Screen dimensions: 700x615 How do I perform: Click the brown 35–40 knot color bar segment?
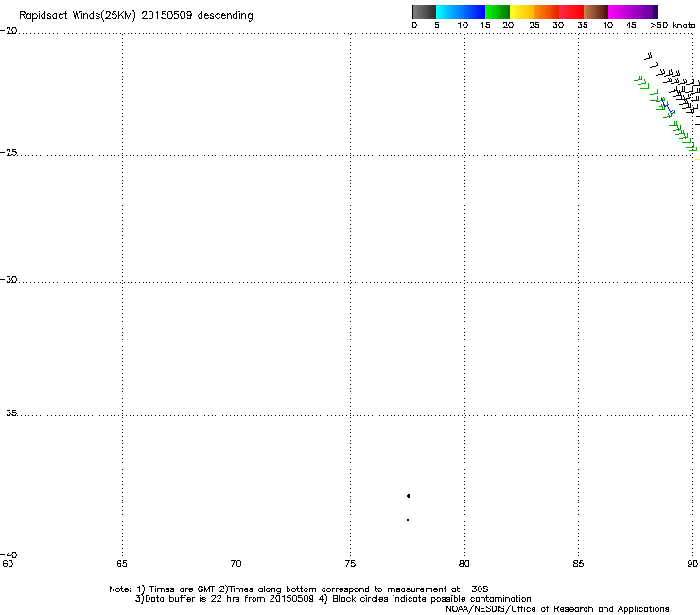(x=596, y=11)
